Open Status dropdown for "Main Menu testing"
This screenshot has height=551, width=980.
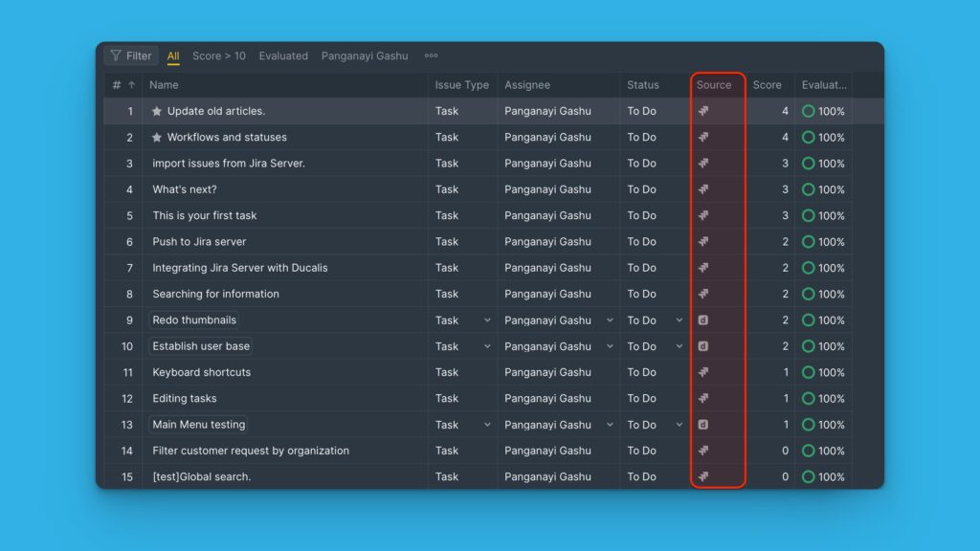pos(679,425)
